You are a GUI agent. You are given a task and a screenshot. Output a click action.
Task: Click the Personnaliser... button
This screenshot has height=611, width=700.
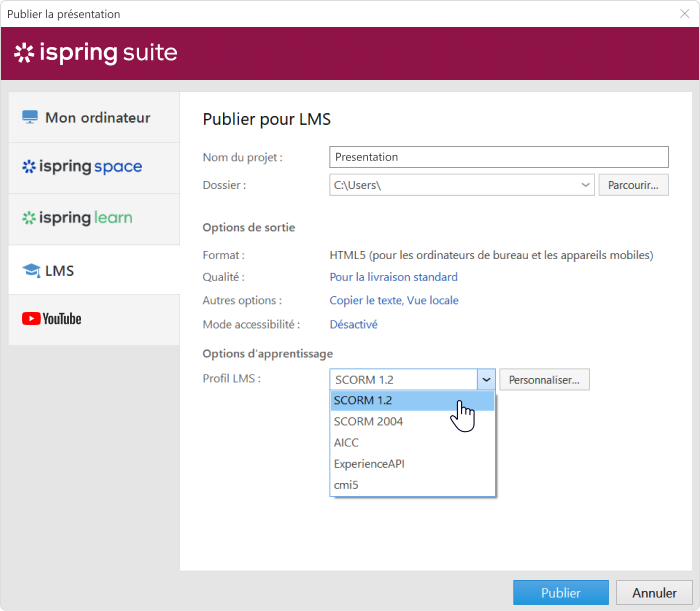click(x=544, y=380)
